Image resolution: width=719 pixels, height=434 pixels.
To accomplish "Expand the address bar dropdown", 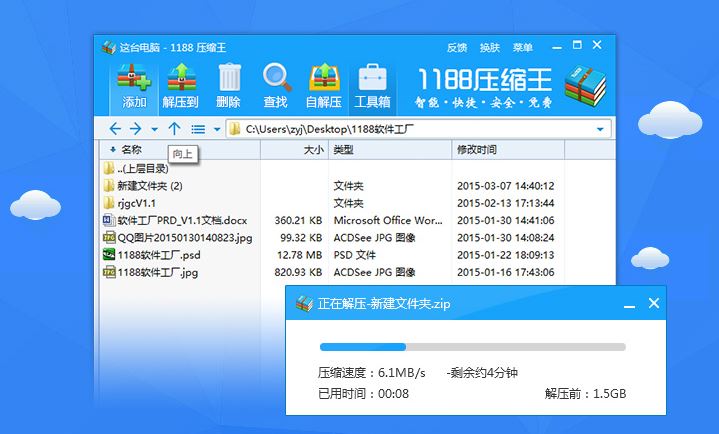I will click(x=600, y=129).
